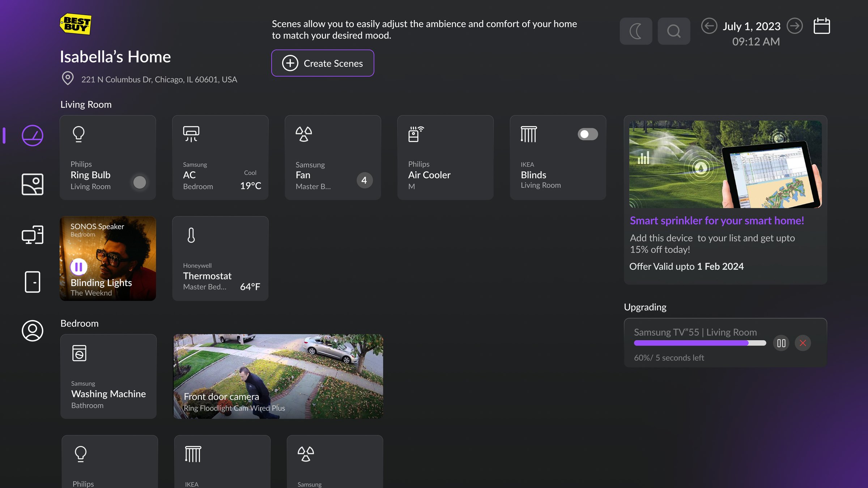Click the Air Cooler card title
The image size is (868, 488).
pos(429,175)
